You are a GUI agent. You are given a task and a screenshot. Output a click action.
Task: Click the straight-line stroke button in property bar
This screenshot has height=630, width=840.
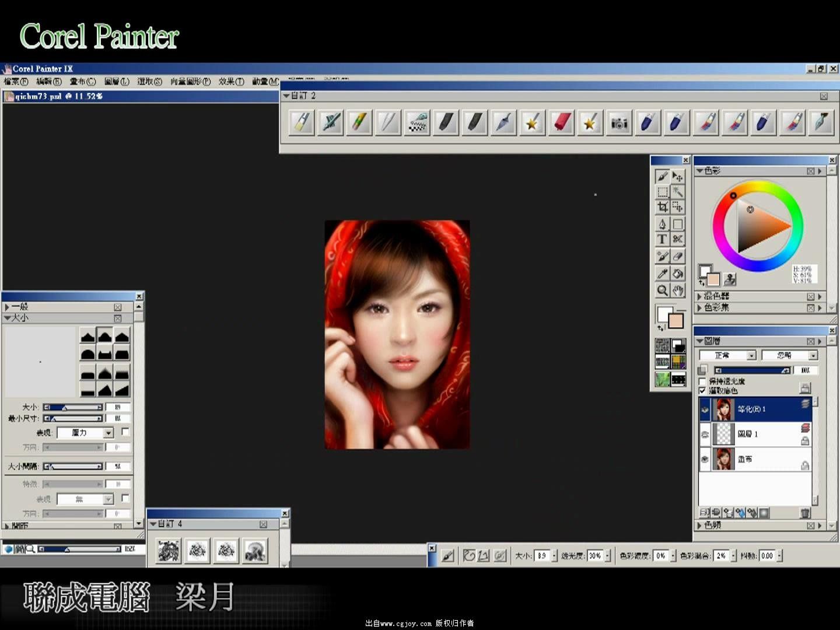click(484, 556)
